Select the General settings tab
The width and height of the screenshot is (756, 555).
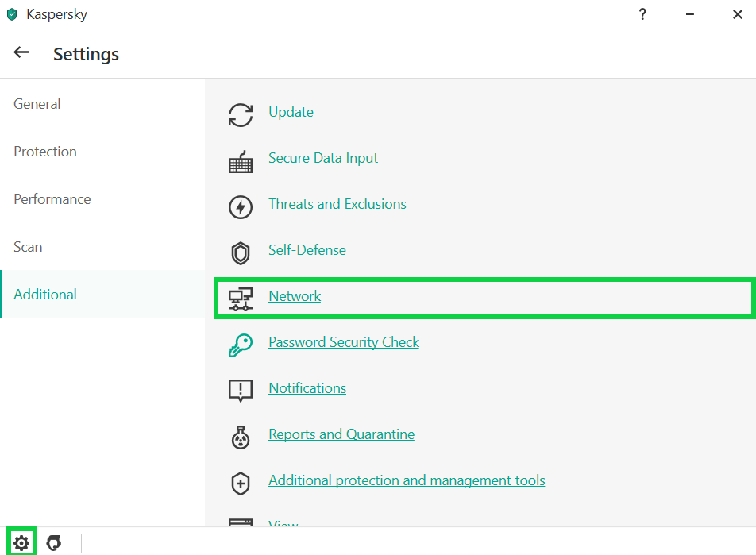coord(37,104)
